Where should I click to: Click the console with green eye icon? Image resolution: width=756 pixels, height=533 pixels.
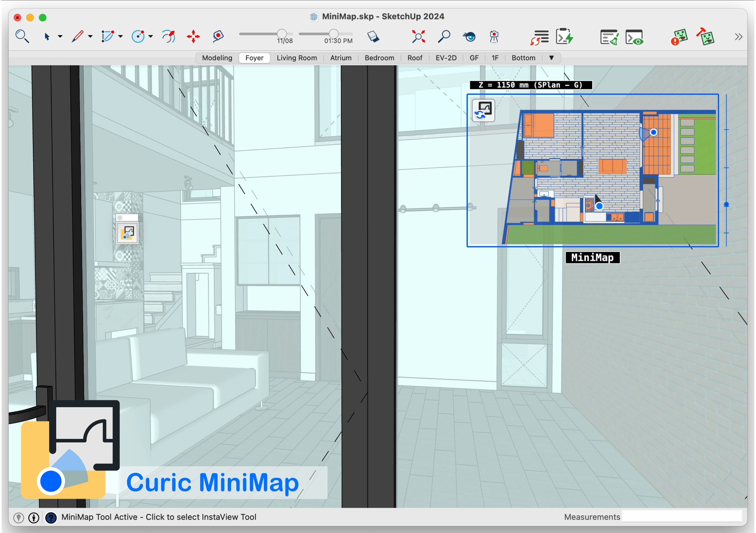point(635,37)
